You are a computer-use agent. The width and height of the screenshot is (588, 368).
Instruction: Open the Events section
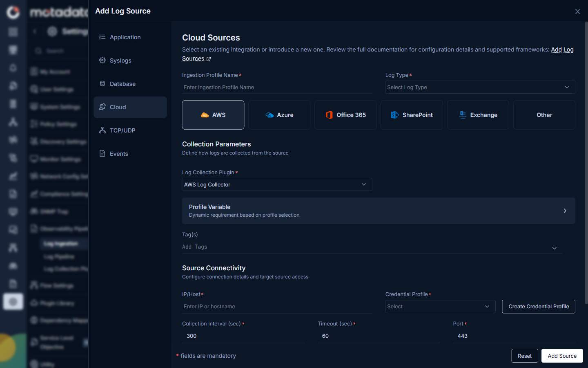[x=130, y=154]
